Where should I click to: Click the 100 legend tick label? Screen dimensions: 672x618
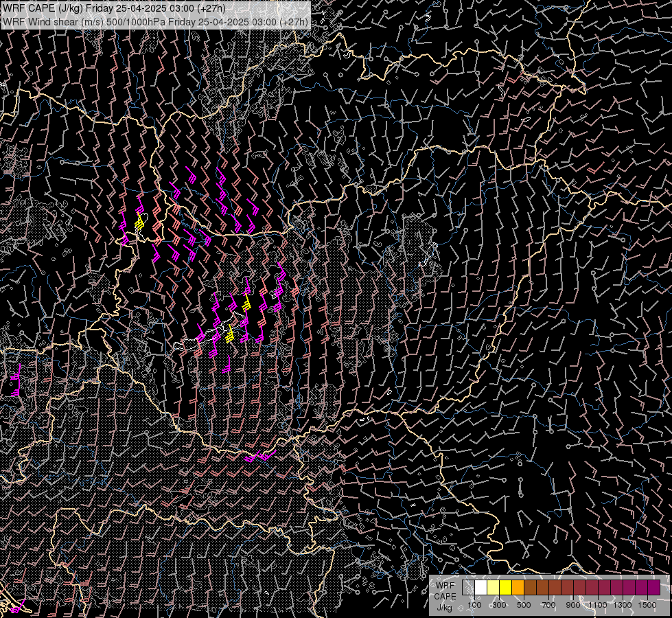click(x=474, y=605)
